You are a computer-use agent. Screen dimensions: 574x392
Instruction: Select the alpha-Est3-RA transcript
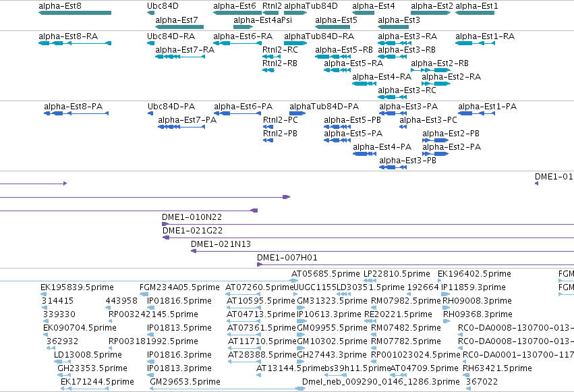[395, 43]
